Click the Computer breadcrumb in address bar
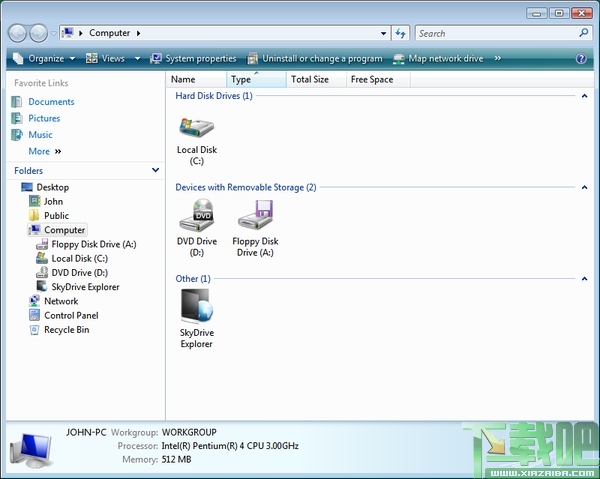This screenshot has height=479, width=600. [109, 33]
